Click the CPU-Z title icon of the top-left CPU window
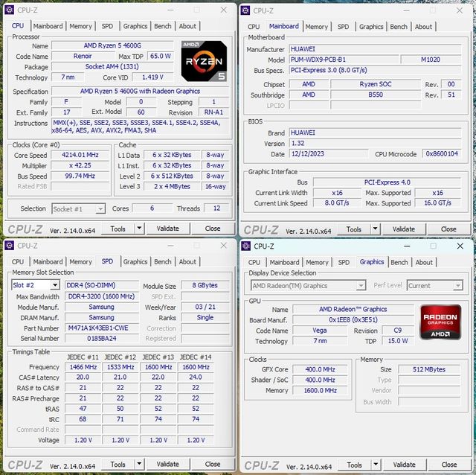 [10, 10]
